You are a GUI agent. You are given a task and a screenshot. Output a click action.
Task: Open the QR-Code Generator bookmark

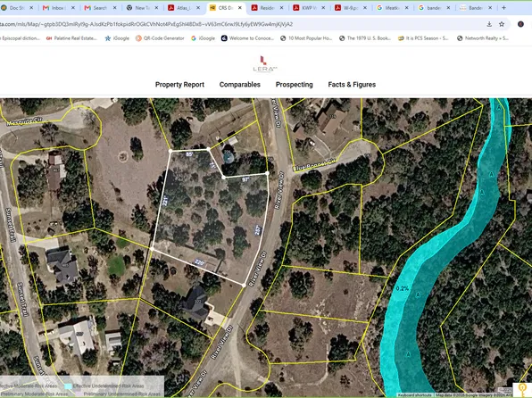pos(160,38)
